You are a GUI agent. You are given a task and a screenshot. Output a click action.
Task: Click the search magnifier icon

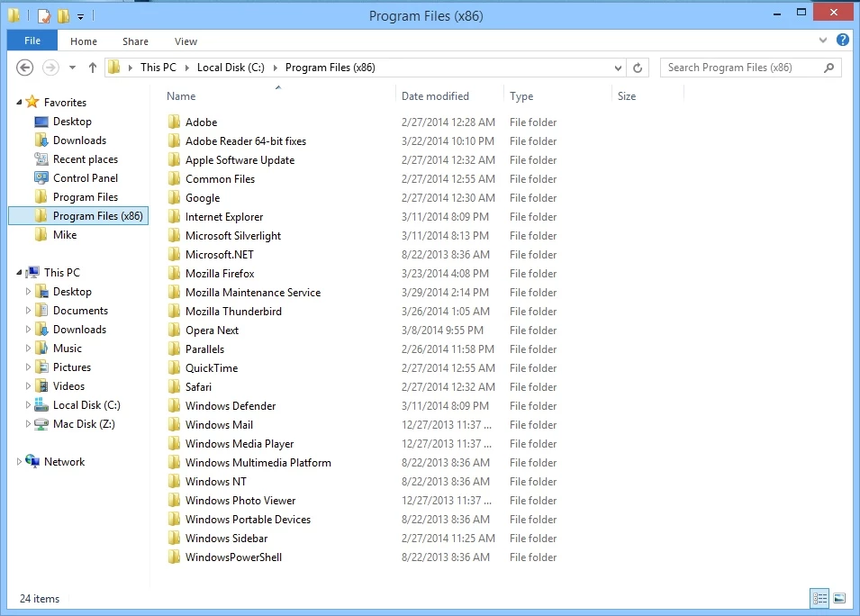coord(828,68)
